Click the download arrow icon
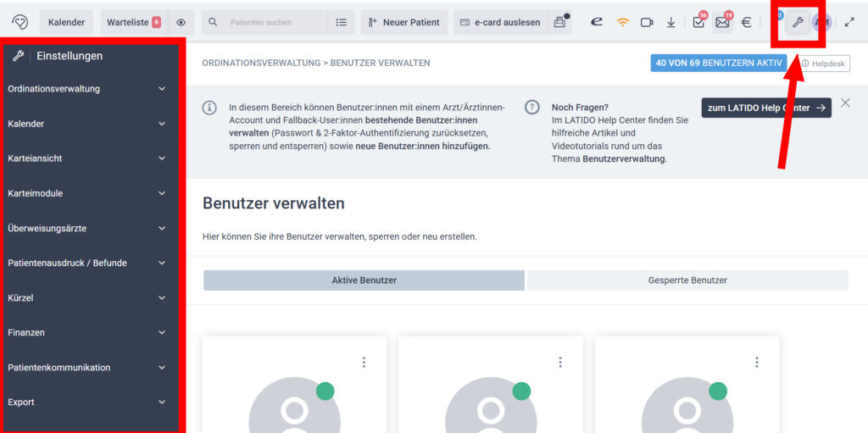The image size is (868, 433). point(670,22)
